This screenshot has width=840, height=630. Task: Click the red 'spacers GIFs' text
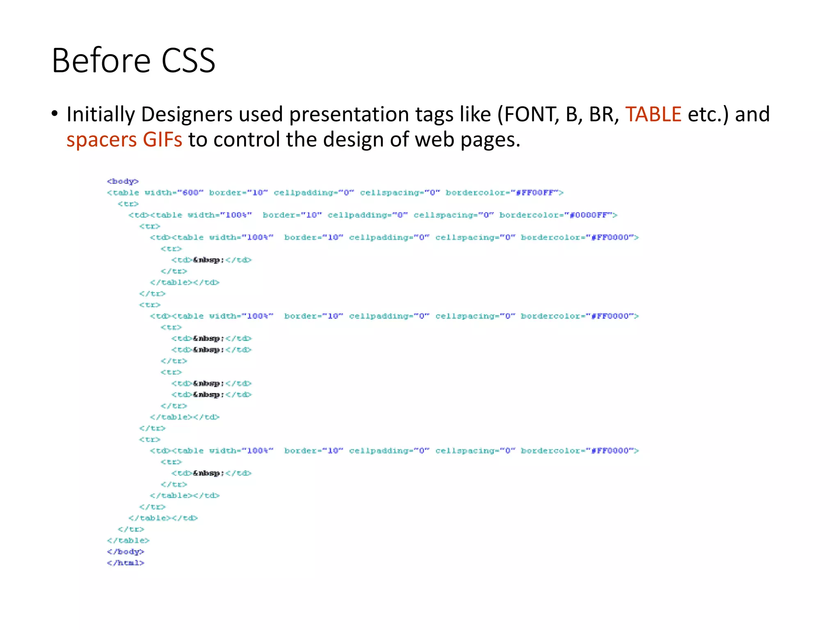pyautogui.click(x=124, y=139)
